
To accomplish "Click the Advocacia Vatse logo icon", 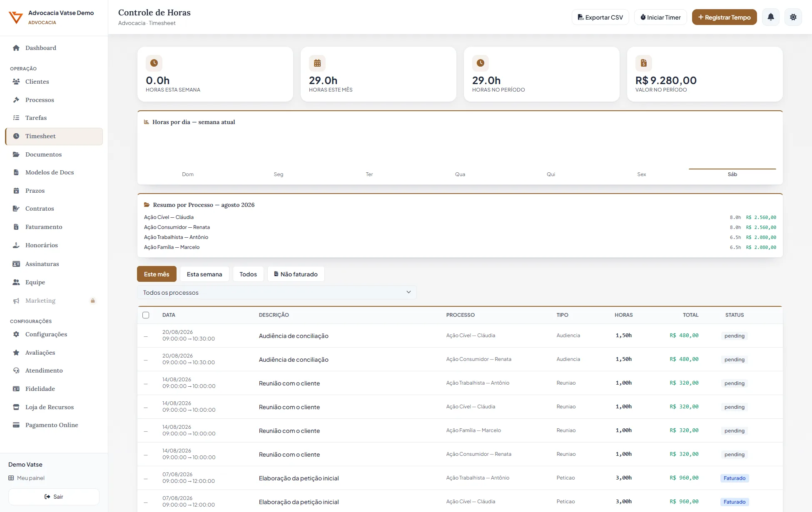I will click(x=16, y=17).
